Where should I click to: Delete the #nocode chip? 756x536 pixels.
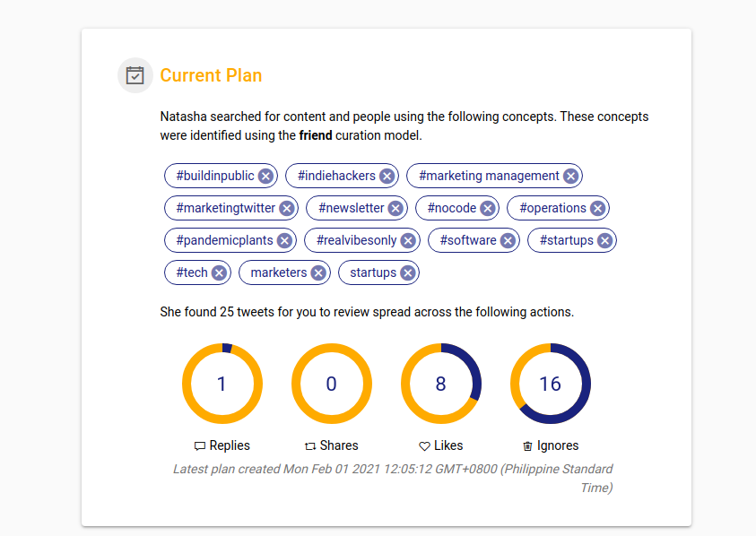pos(487,208)
